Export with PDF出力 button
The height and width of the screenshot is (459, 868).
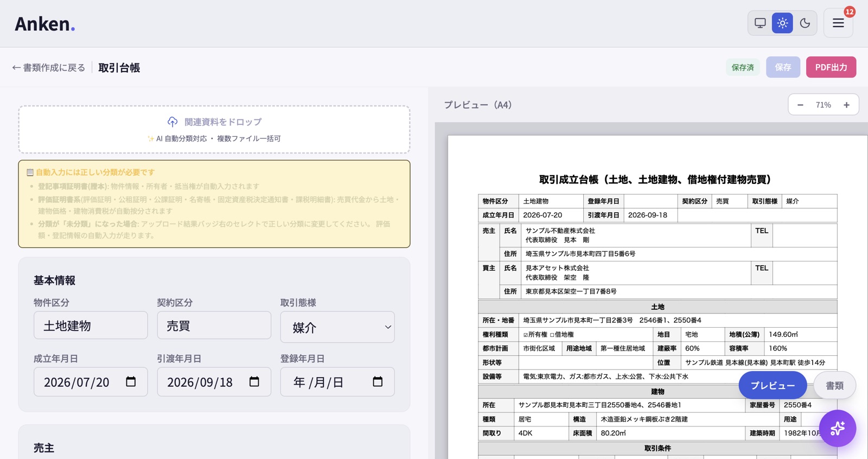(x=831, y=67)
